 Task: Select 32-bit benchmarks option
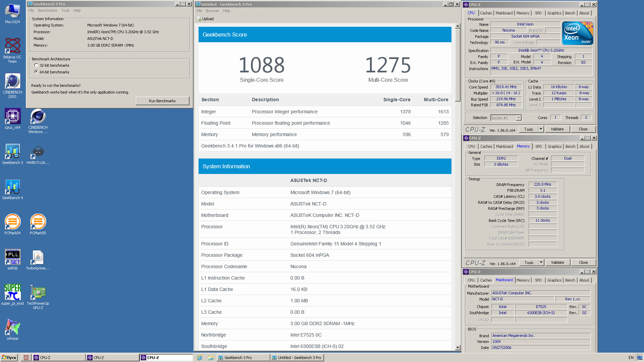pyautogui.click(x=36, y=65)
